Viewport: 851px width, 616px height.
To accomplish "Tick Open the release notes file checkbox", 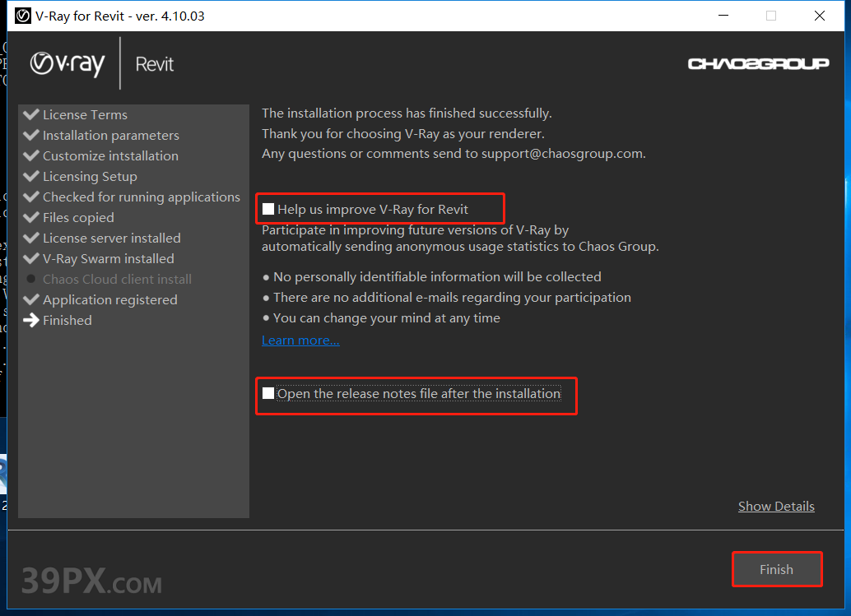I will coord(268,393).
